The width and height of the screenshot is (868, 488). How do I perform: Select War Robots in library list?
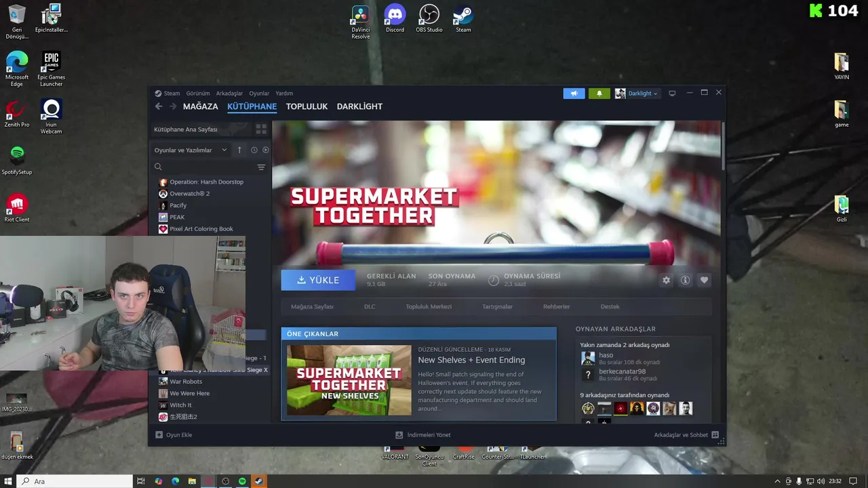pyautogui.click(x=186, y=382)
